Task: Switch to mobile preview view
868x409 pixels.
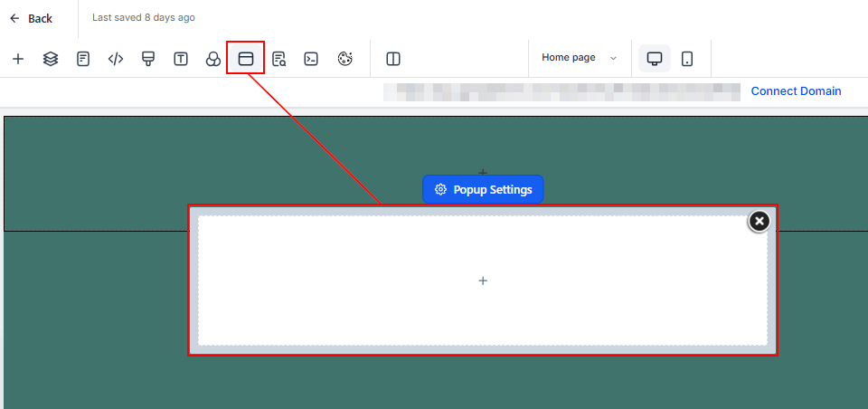Action: pos(687,58)
